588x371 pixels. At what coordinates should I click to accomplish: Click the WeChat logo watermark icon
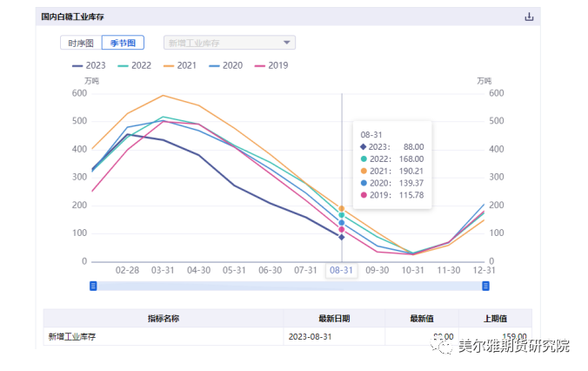446,347
